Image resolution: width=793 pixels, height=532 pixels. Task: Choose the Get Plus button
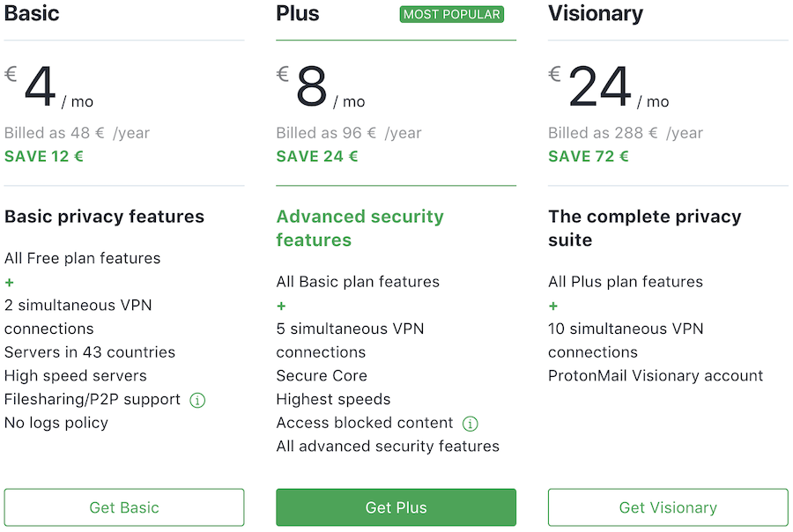396,507
